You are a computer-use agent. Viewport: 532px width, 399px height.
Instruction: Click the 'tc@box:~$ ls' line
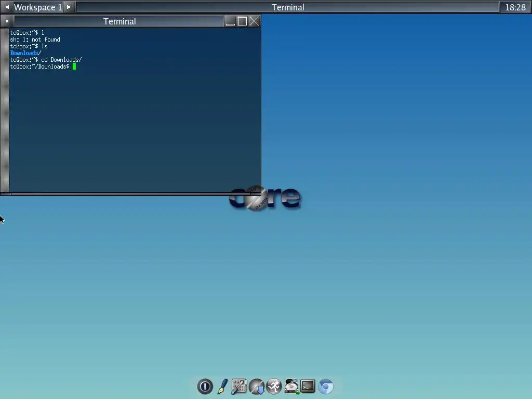[x=29, y=46]
